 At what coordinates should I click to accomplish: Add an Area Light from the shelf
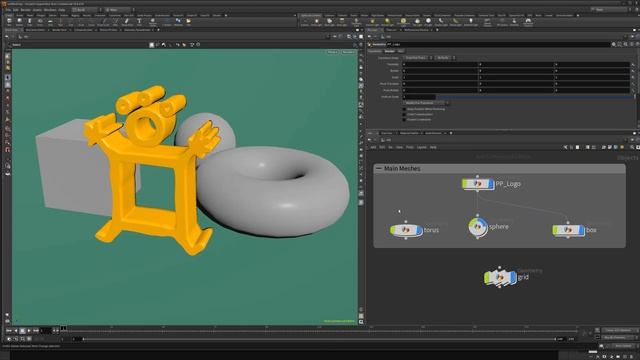pyautogui.click(x=342, y=22)
